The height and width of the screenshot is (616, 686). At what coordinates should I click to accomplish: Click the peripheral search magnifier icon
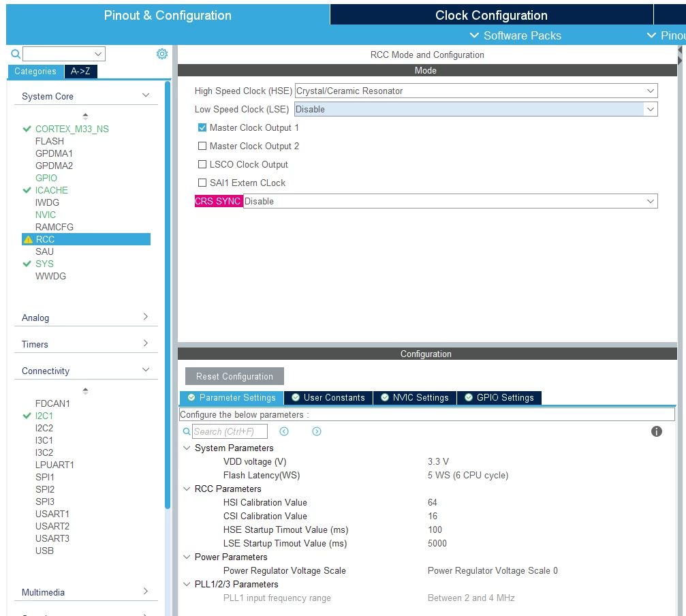(15, 54)
